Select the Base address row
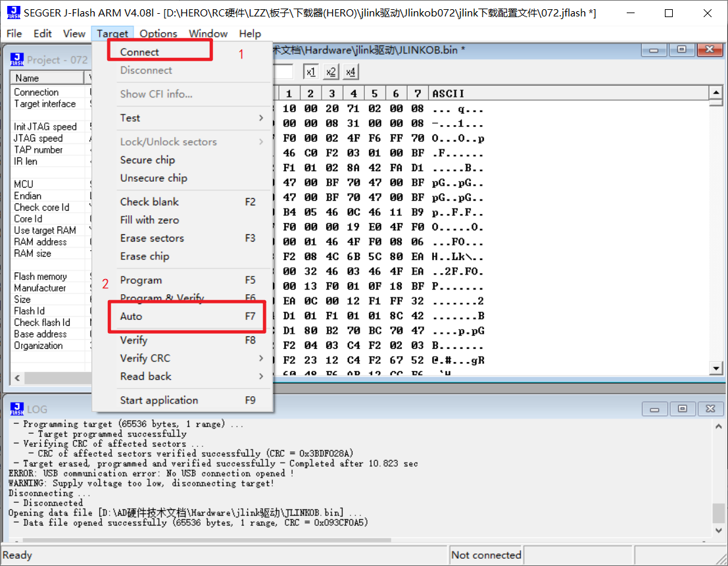This screenshot has height=566, width=728. click(51, 334)
